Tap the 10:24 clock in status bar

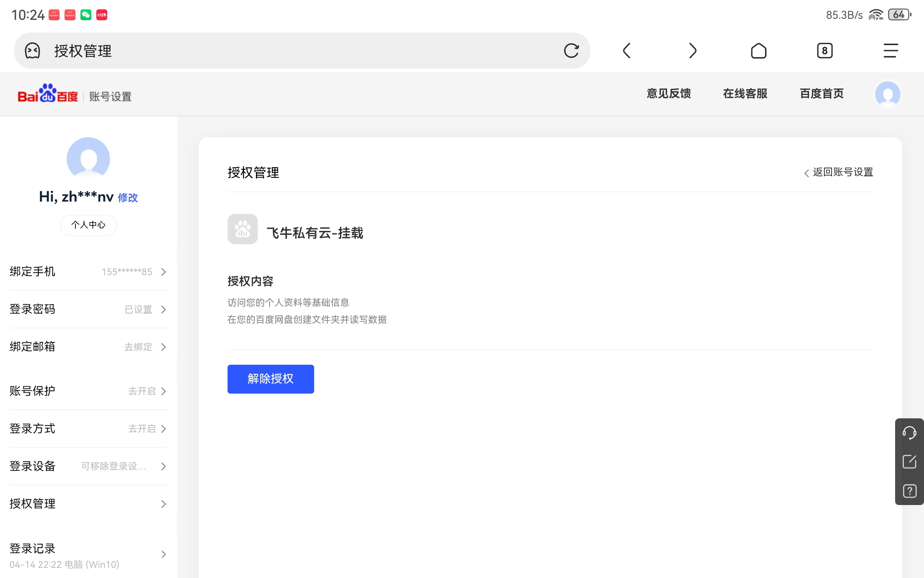pyautogui.click(x=28, y=15)
